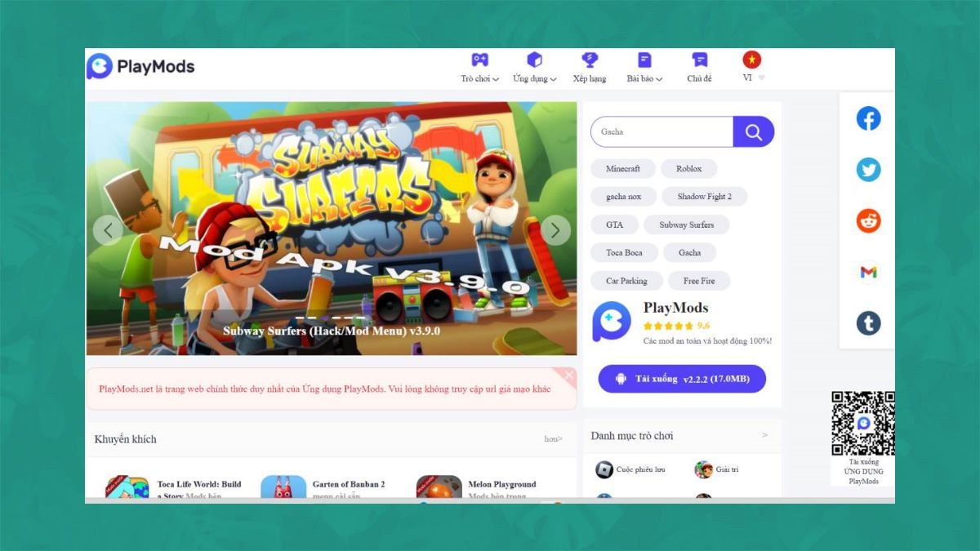Viewport: 980px width, 551px height.
Task: Select the second carousel indicator dot
Action: (311, 318)
